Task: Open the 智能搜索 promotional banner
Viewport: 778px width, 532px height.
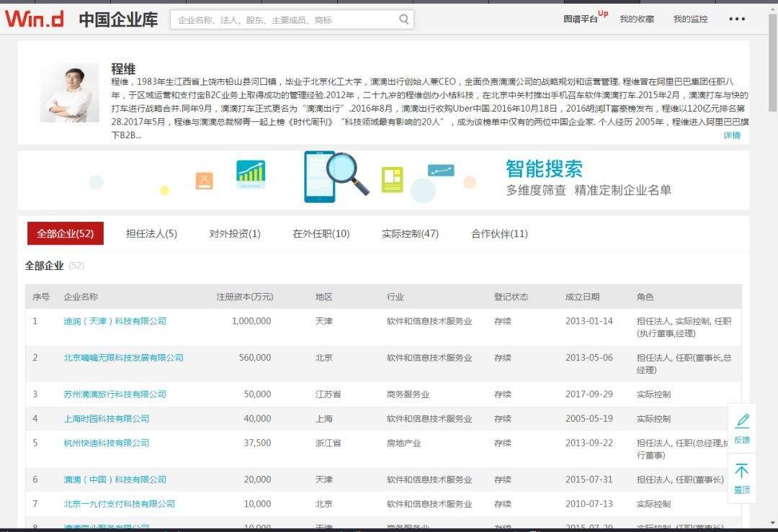Action: [x=383, y=179]
